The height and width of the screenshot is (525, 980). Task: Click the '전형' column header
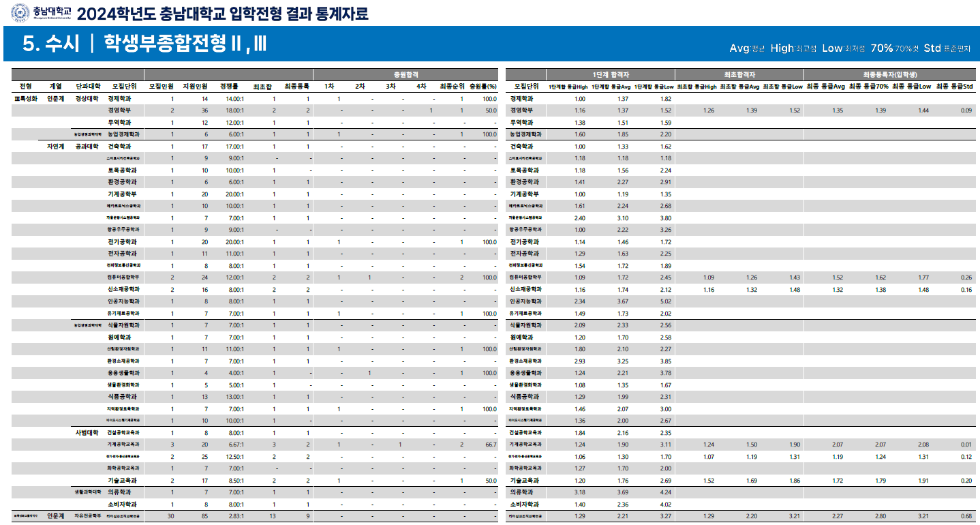point(26,87)
